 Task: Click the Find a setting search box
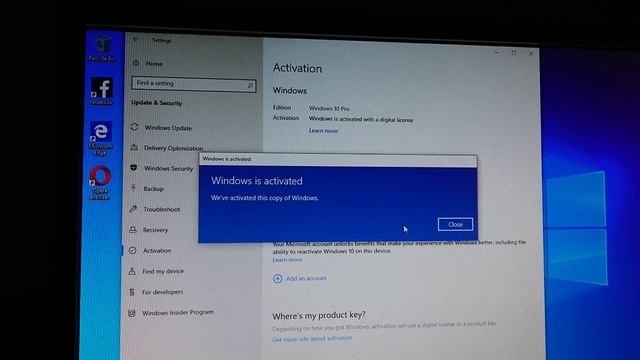(x=194, y=84)
